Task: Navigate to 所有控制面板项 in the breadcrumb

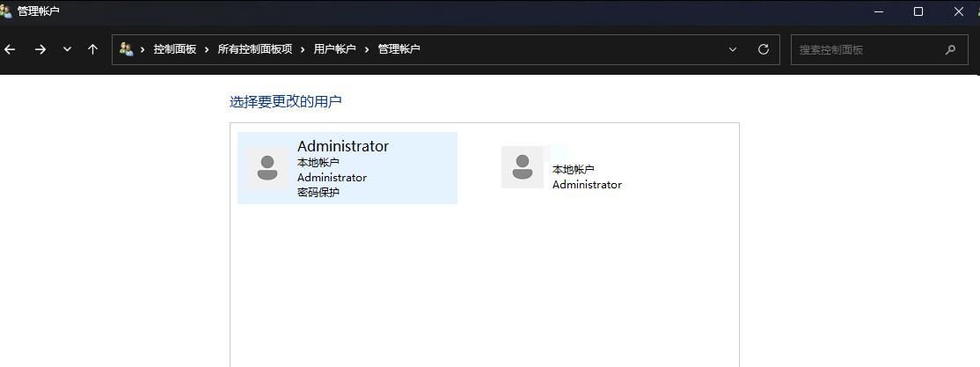Action: (255, 49)
